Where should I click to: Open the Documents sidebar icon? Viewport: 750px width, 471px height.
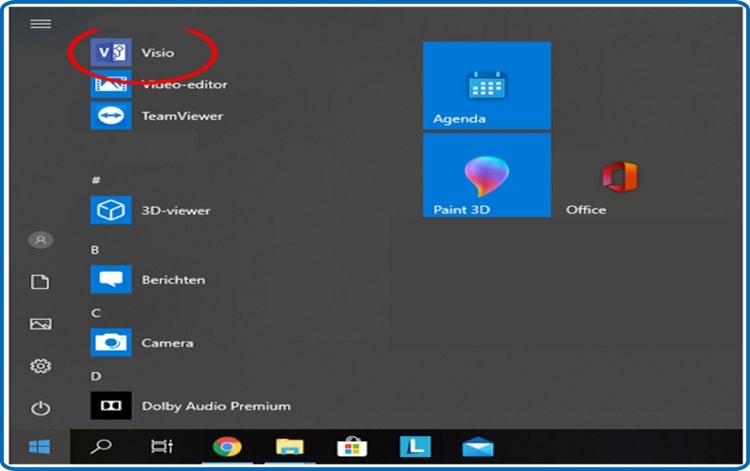pyautogui.click(x=40, y=282)
